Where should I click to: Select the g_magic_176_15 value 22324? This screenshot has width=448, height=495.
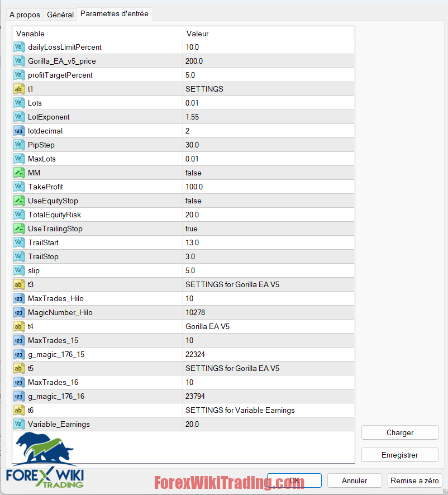tap(195, 354)
